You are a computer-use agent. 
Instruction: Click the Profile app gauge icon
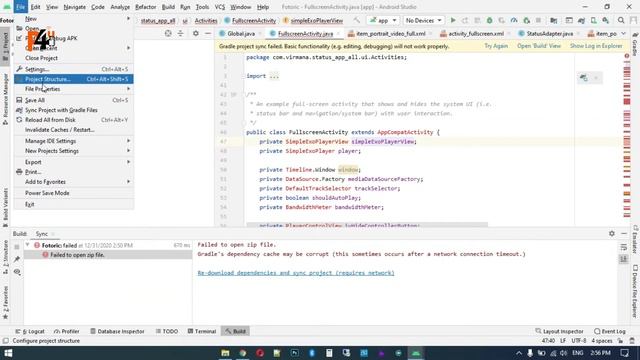[514, 20]
